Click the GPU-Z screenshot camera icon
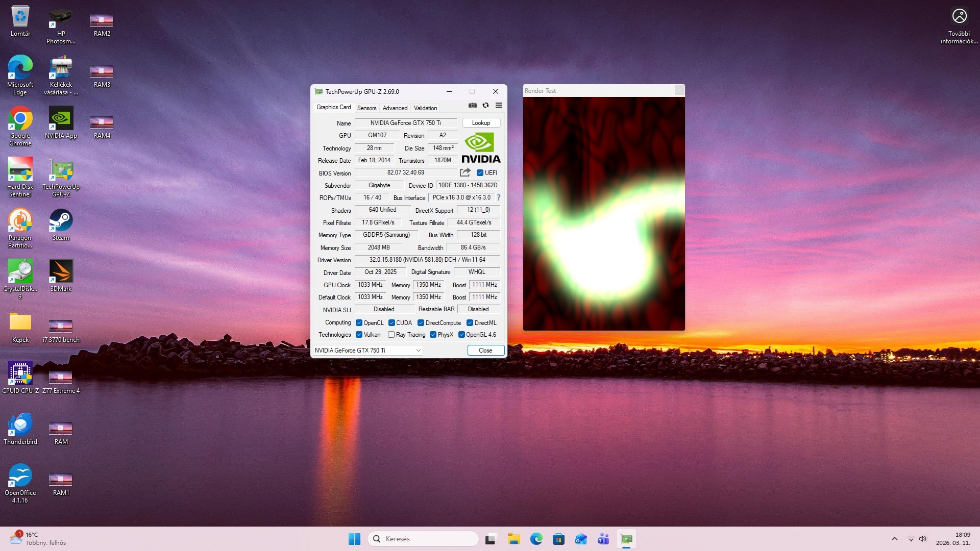This screenshot has width=980, height=551. click(473, 105)
